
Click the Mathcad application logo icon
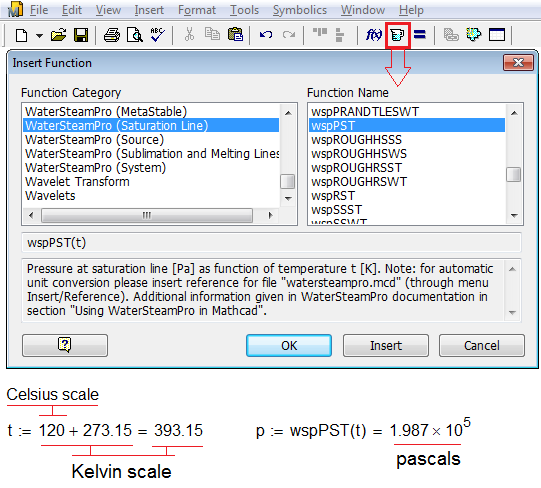(x=15, y=9)
